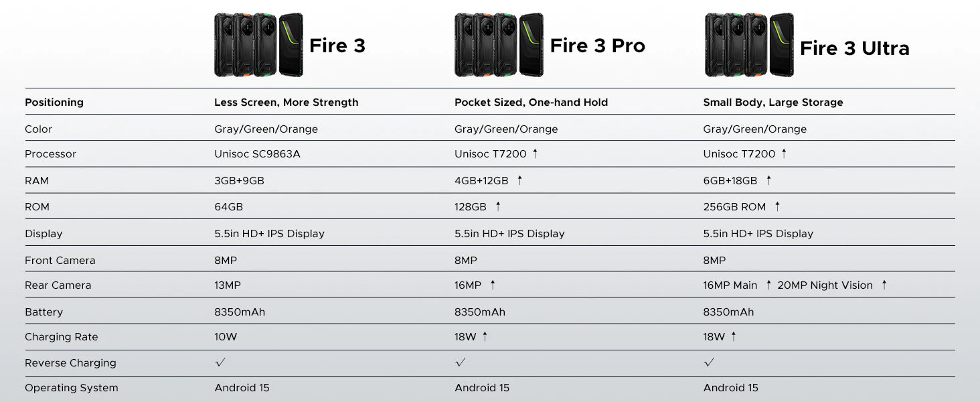
Task: Click the arrow after Fire 3 Ultra's 16MP Main
Action: 769,285
